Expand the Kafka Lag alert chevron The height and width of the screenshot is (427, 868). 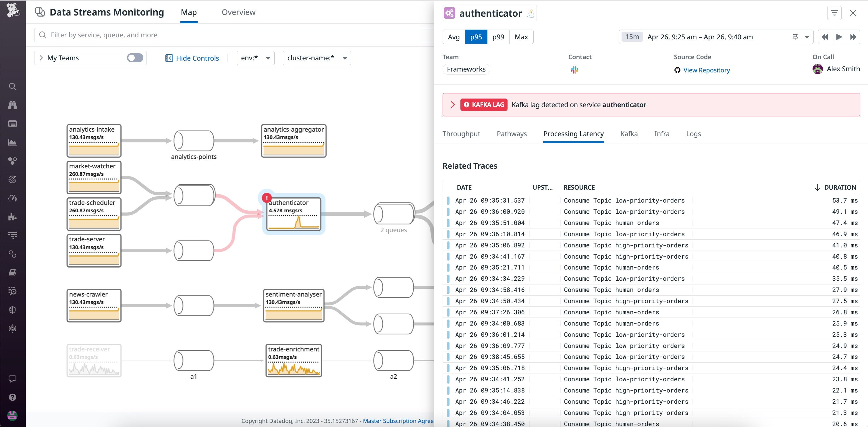click(x=453, y=105)
